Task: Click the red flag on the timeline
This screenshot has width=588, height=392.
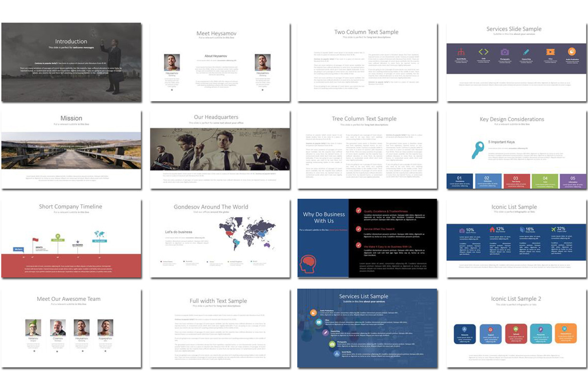Action: pyautogui.click(x=35, y=240)
